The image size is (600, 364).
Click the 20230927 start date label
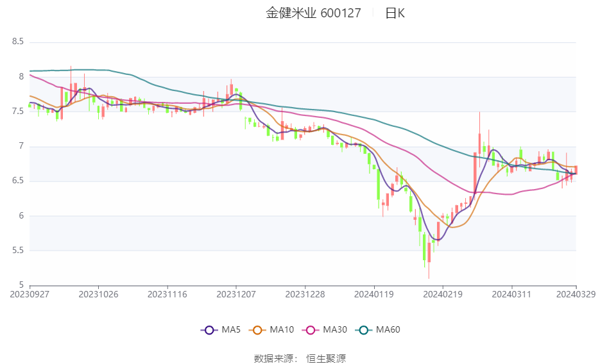[30, 295]
